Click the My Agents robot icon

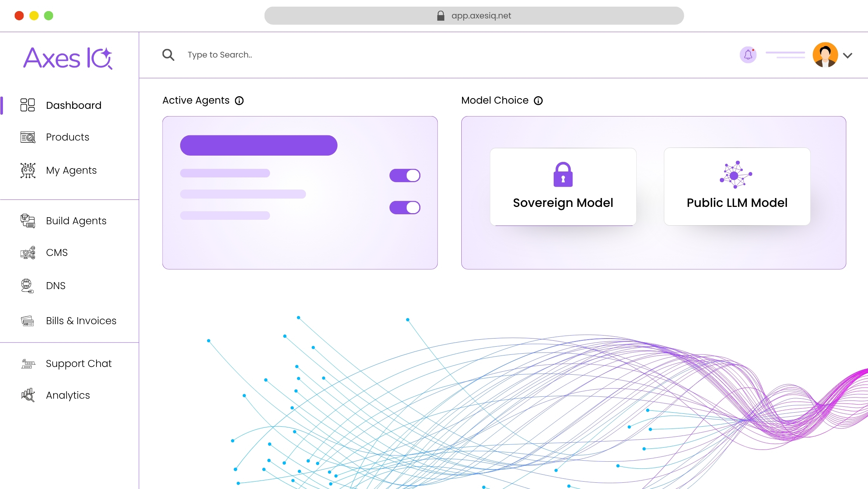click(28, 170)
